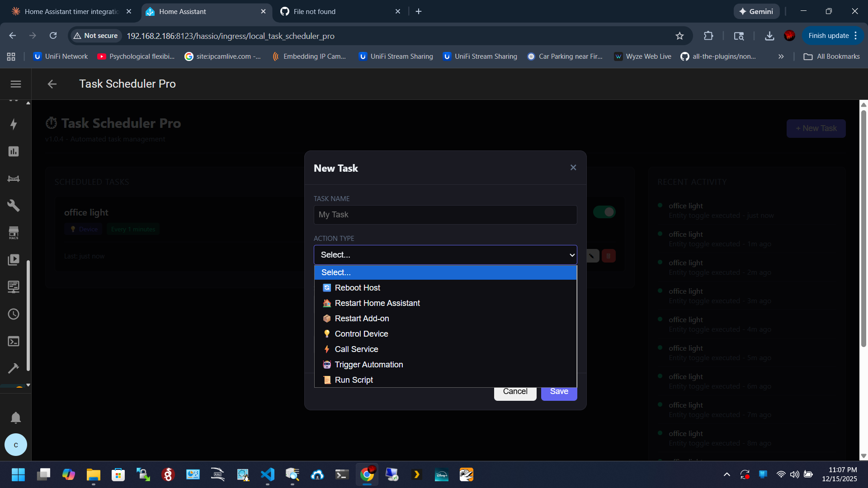Pick the Trigger Automation option
This screenshot has height=488, width=868.
[368, 365]
